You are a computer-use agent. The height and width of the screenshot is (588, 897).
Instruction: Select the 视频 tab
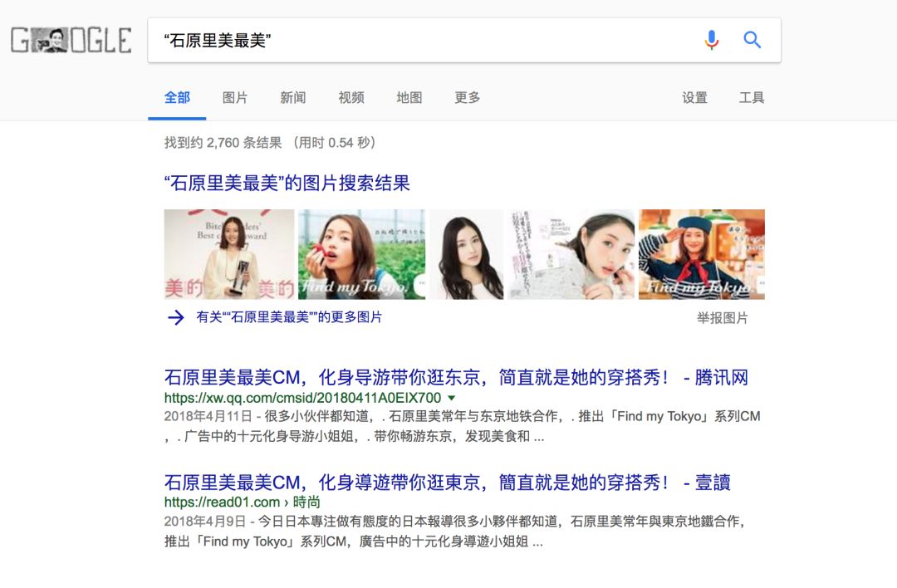[x=351, y=98]
